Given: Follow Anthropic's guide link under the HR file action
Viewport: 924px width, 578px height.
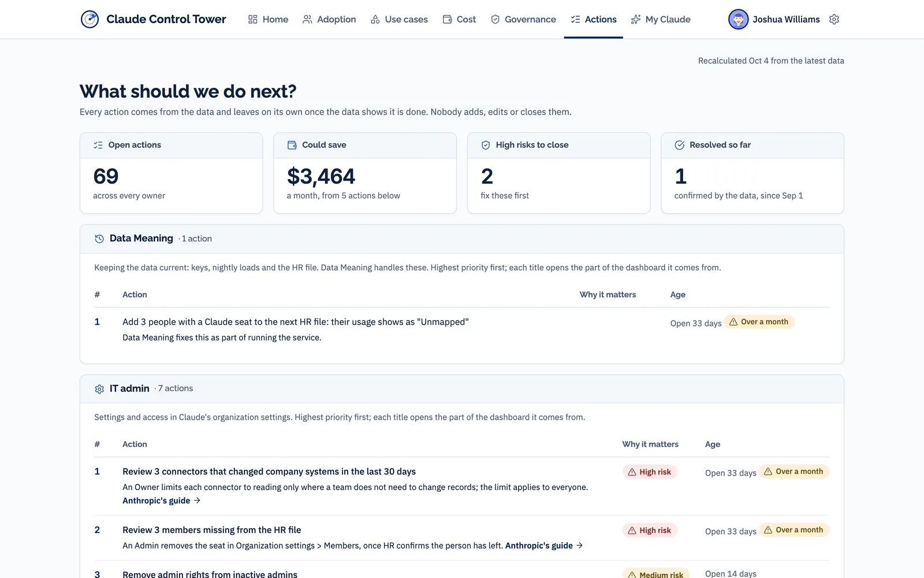Looking at the screenshot, I should coord(544,546).
